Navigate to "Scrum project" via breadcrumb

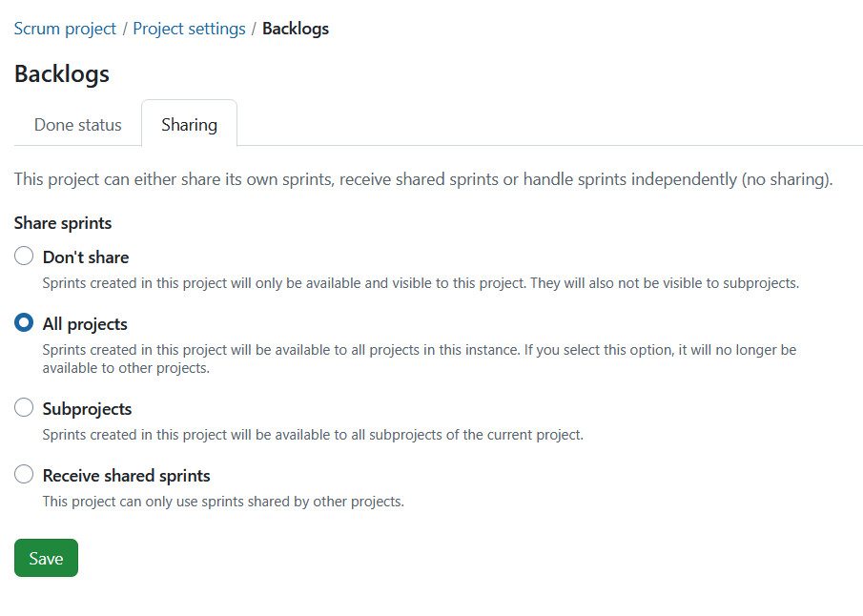click(65, 28)
